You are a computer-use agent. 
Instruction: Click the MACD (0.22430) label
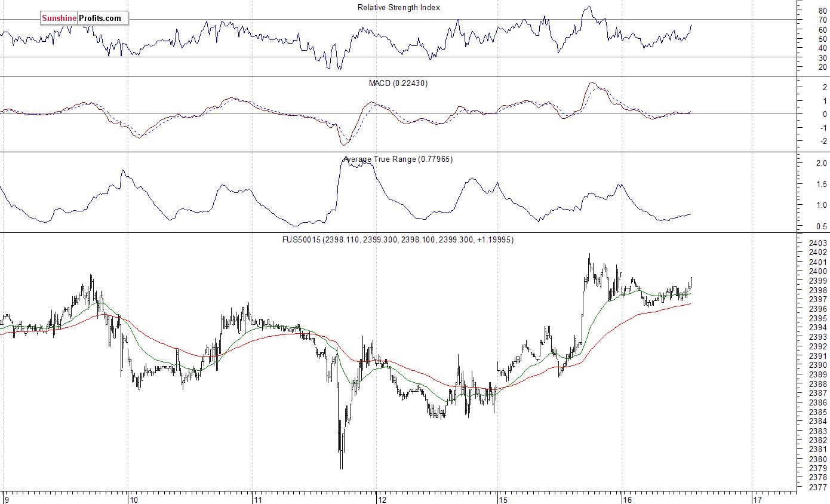(398, 84)
